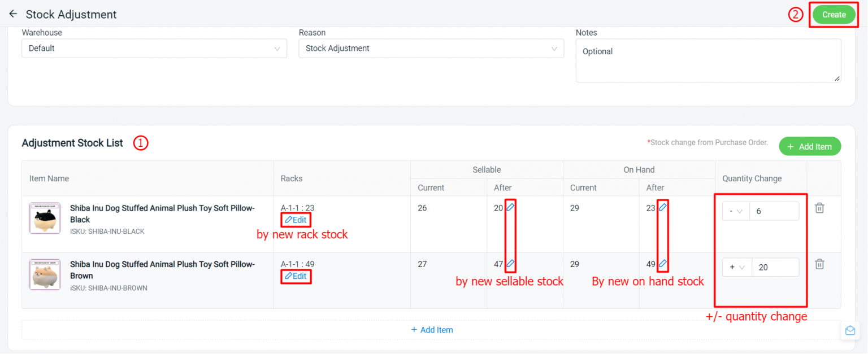Click the Notes field to enter optional notes

(708, 60)
